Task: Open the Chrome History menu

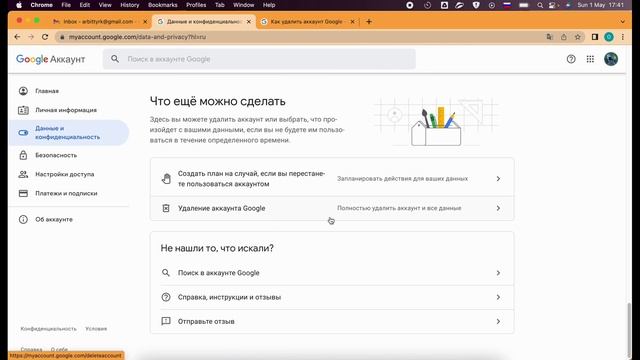Action: pyautogui.click(x=130, y=5)
